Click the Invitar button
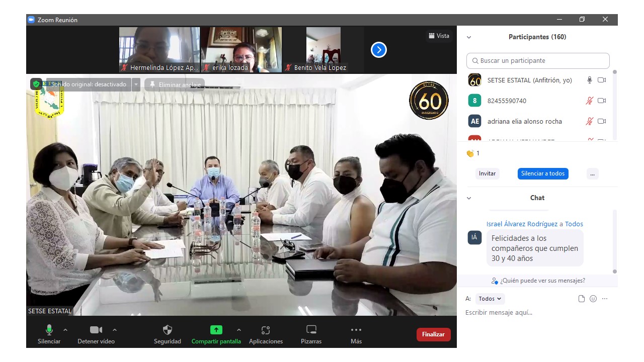644x362 pixels. [x=487, y=173]
